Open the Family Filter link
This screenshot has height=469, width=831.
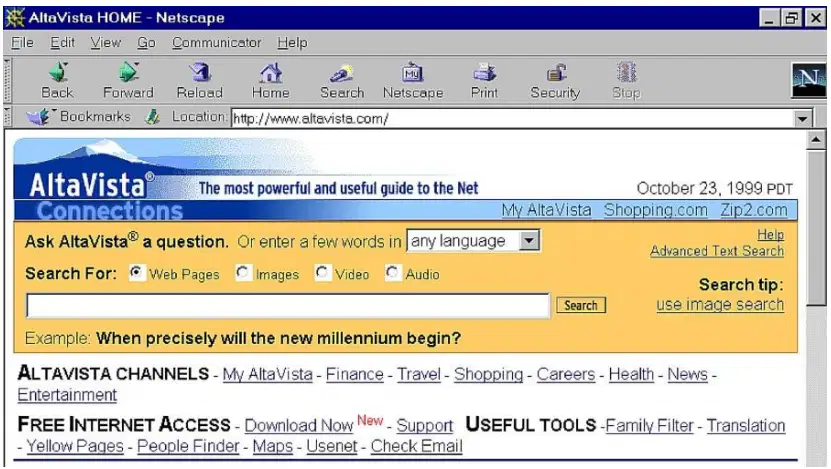[649, 425]
